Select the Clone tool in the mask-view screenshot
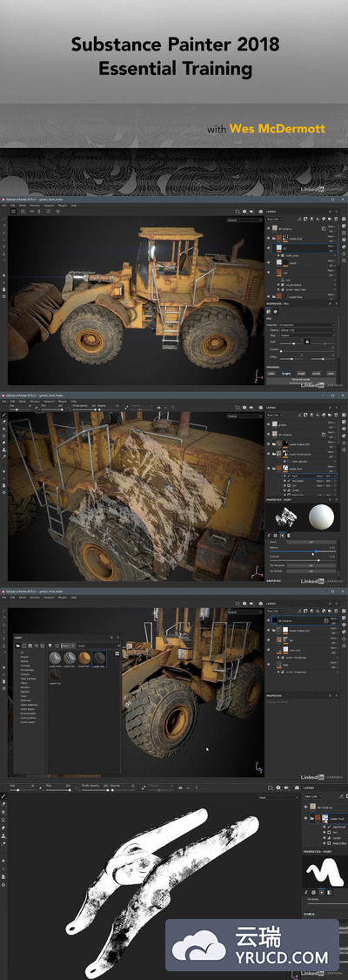The width and height of the screenshot is (348, 980). point(3,835)
